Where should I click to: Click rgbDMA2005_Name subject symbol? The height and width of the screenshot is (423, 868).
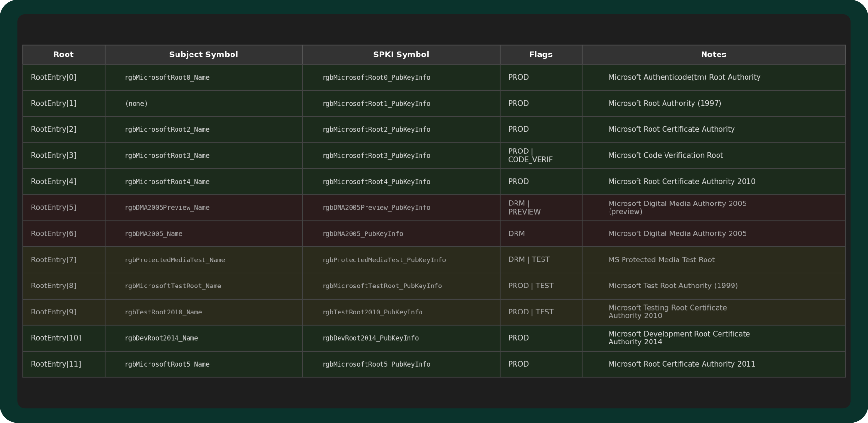[154, 233]
